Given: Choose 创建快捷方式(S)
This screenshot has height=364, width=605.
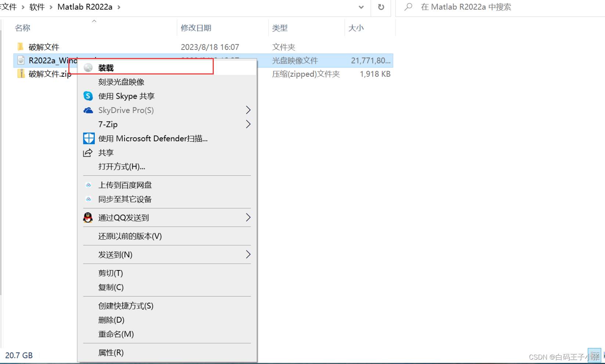Looking at the screenshot, I should tap(126, 306).
